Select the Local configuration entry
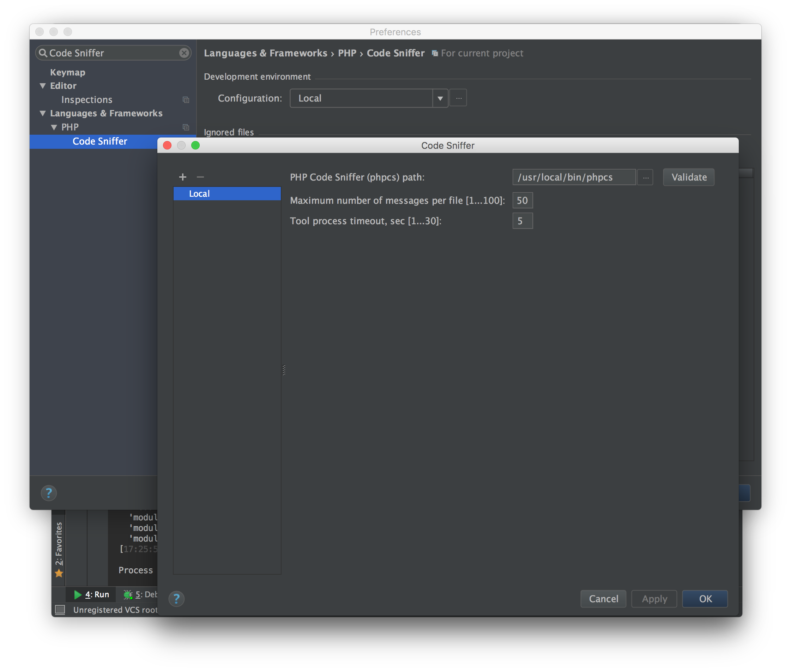The width and height of the screenshot is (791, 672). click(227, 194)
